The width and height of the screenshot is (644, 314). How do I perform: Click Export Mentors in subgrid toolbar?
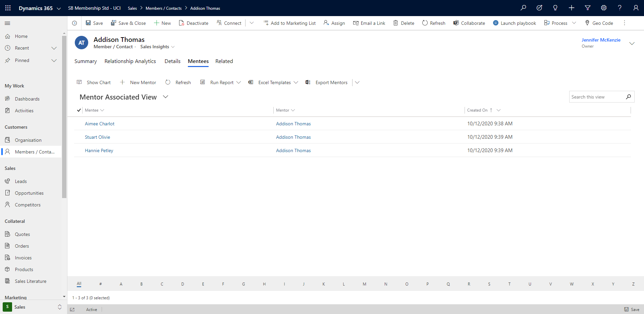coord(326,82)
